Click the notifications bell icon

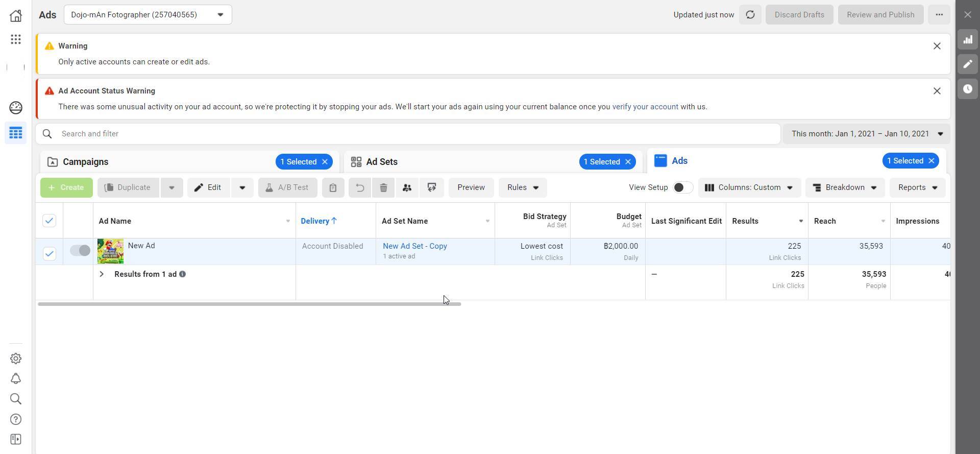[16, 379]
